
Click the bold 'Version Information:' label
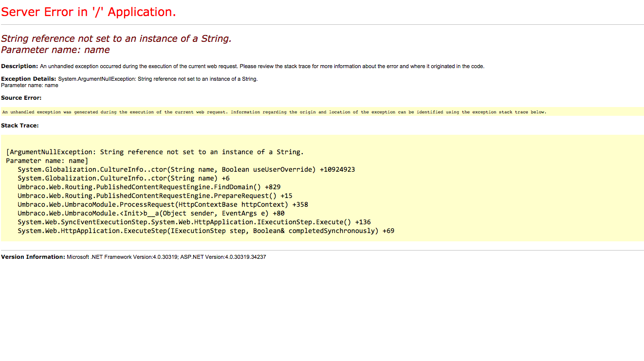(x=33, y=257)
